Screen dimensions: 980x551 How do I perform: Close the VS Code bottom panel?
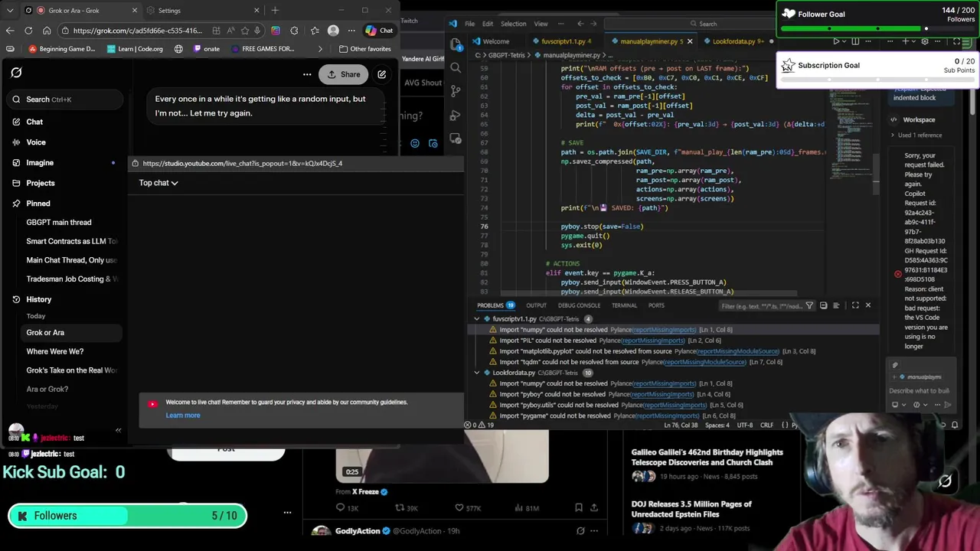(867, 305)
